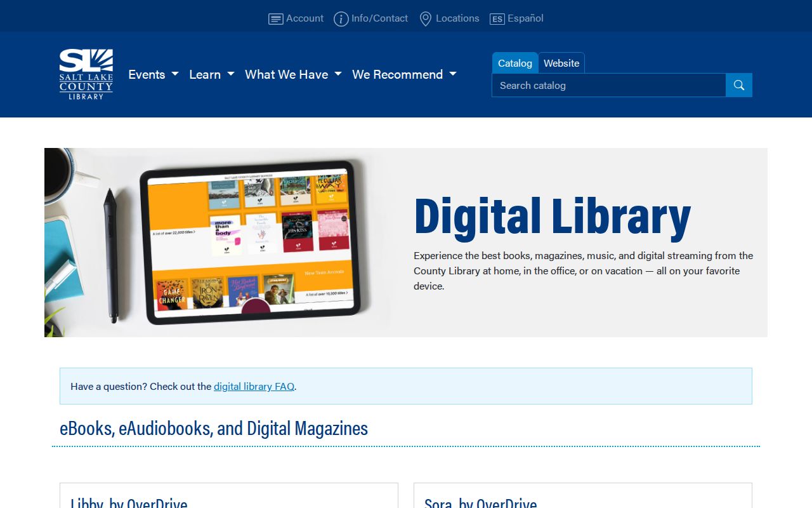The height and width of the screenshot is (508, 812).
Task: Open the What We Have dropdown
Action: [293, 74]
